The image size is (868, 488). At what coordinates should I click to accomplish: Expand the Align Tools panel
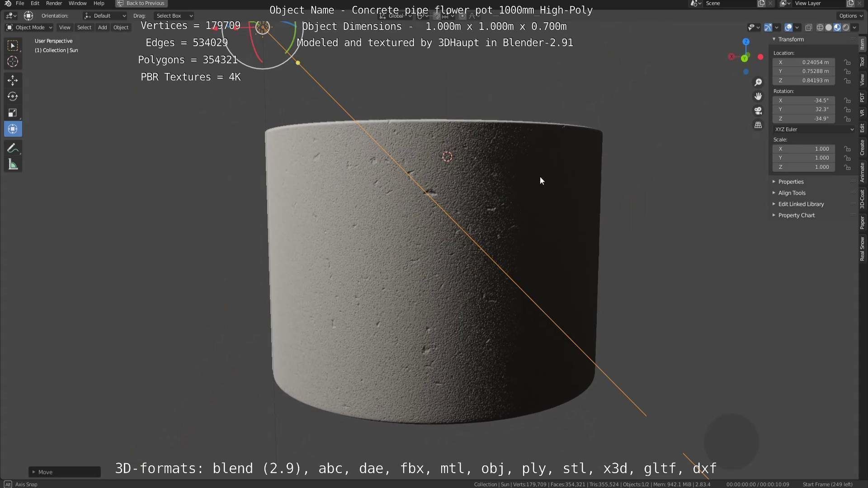tap(791, 193)
